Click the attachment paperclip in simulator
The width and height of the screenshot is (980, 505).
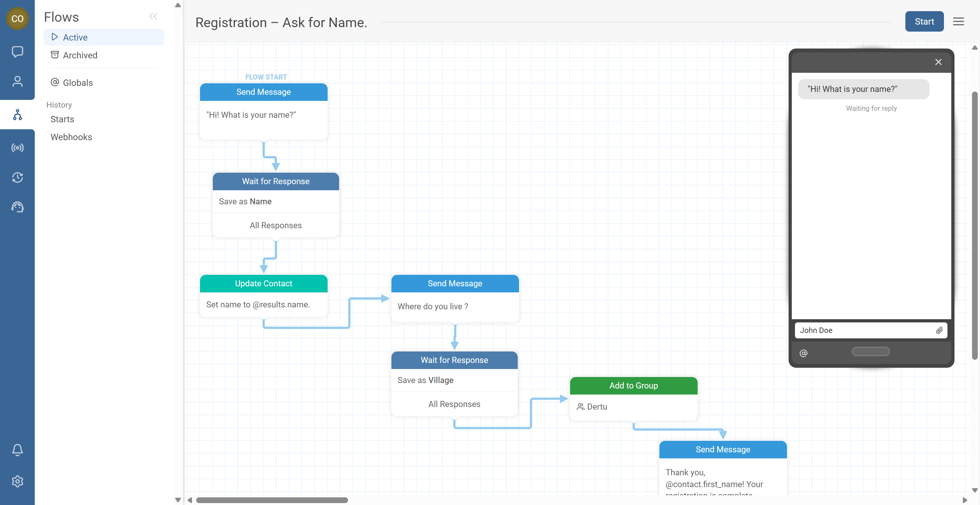(x=939, y=330)
